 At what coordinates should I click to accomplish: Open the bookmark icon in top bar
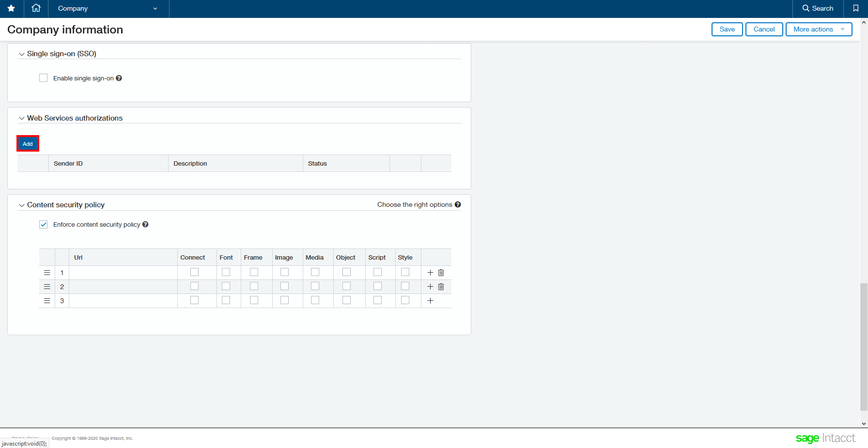(855, 8)
